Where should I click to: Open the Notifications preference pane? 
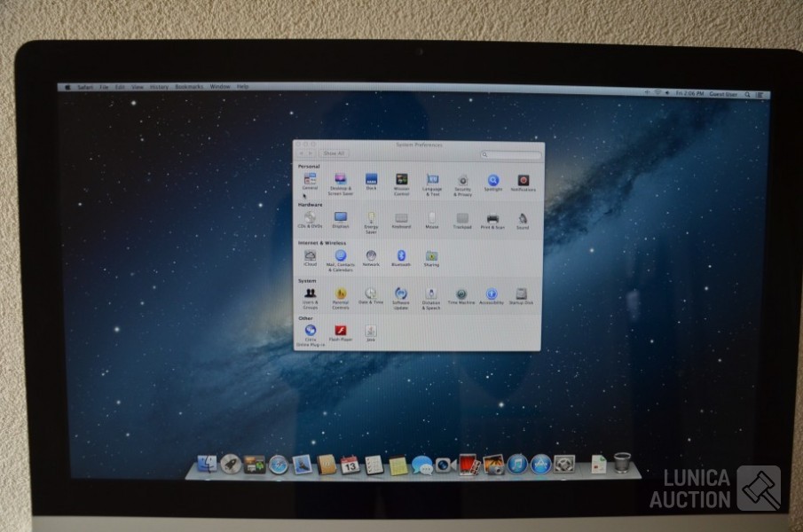point(523,183)
